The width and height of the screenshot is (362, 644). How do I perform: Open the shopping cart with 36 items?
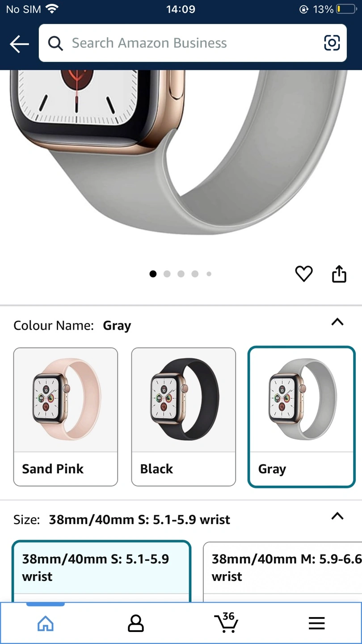pyautogui.click(x=226, y=623)
